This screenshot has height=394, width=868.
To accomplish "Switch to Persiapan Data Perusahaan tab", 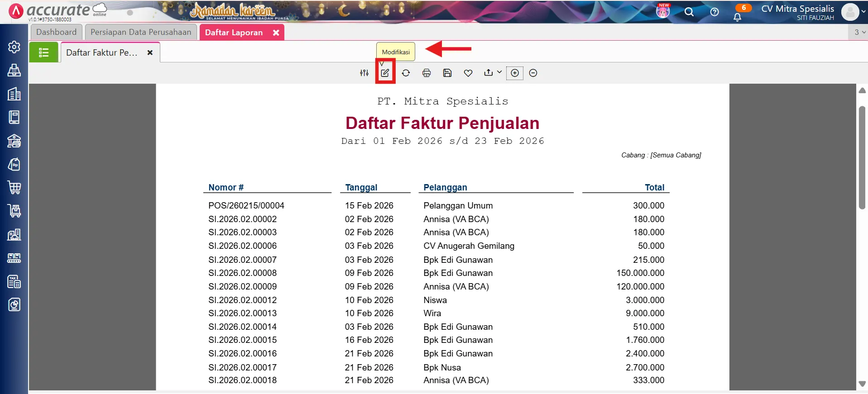I will point(141,32).
